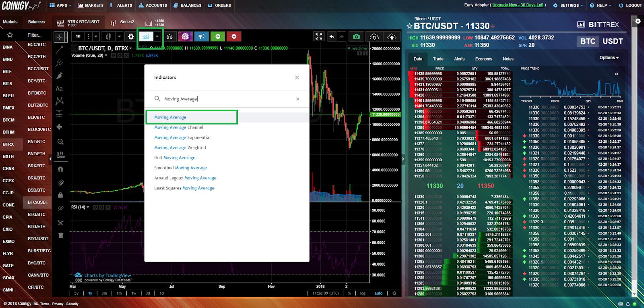
Task: Click the LOGOUT button
Action: point(630,5)
